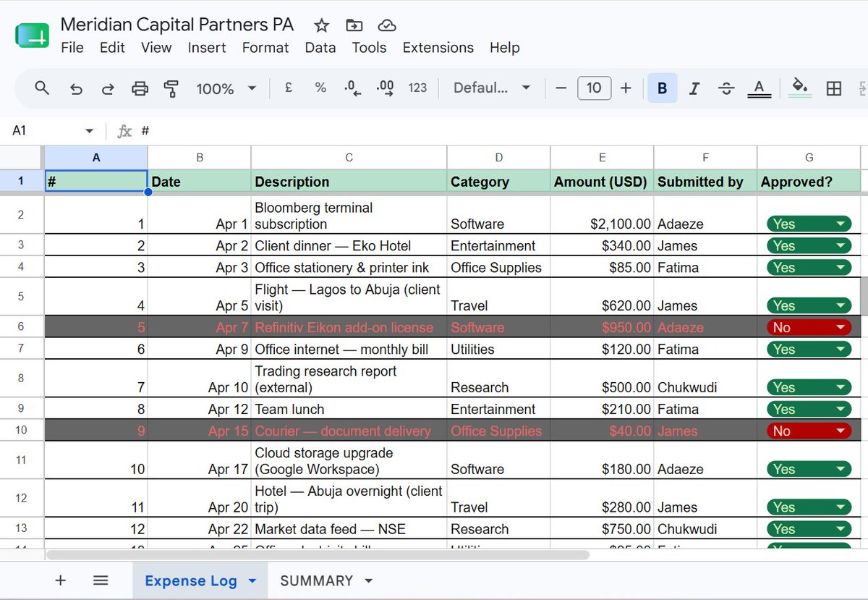Select the Chukwudi cell for Trading research report

tap(705, 379)
